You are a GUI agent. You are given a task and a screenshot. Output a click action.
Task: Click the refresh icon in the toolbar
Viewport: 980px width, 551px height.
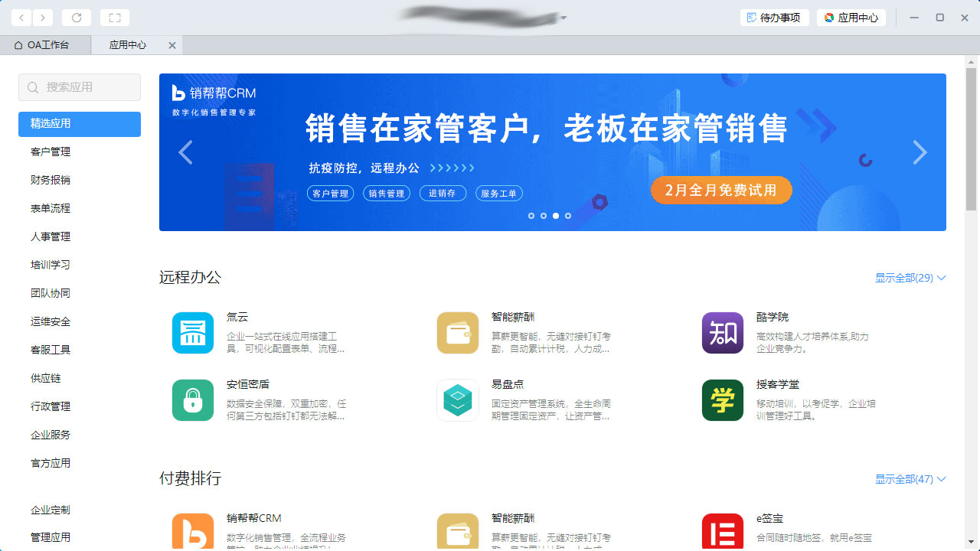coord(76,18)
